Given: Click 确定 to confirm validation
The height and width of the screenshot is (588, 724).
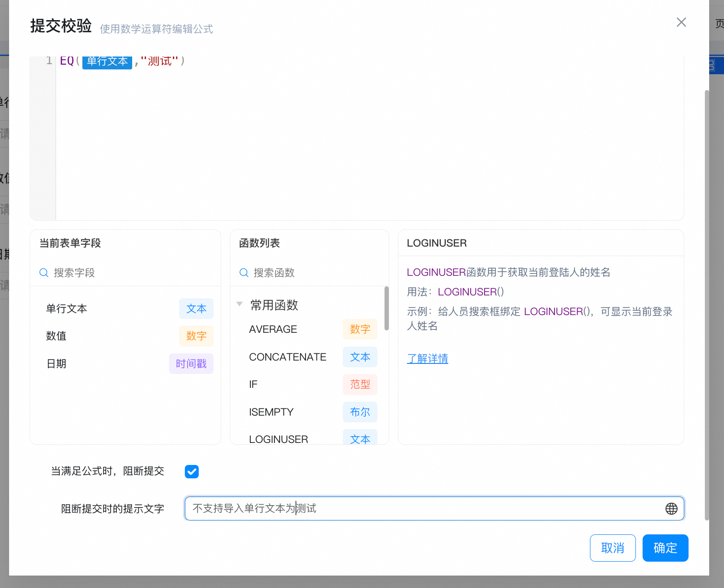Looking at the screenshot, I should click(665, 548).
